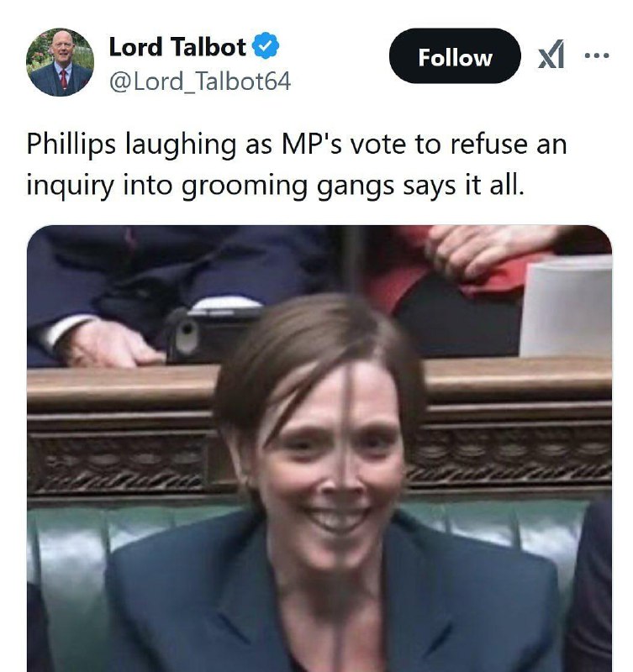Click the blue verified checkmark badge
The width and height of the screenshot is (633, 672).
(266, 45)
